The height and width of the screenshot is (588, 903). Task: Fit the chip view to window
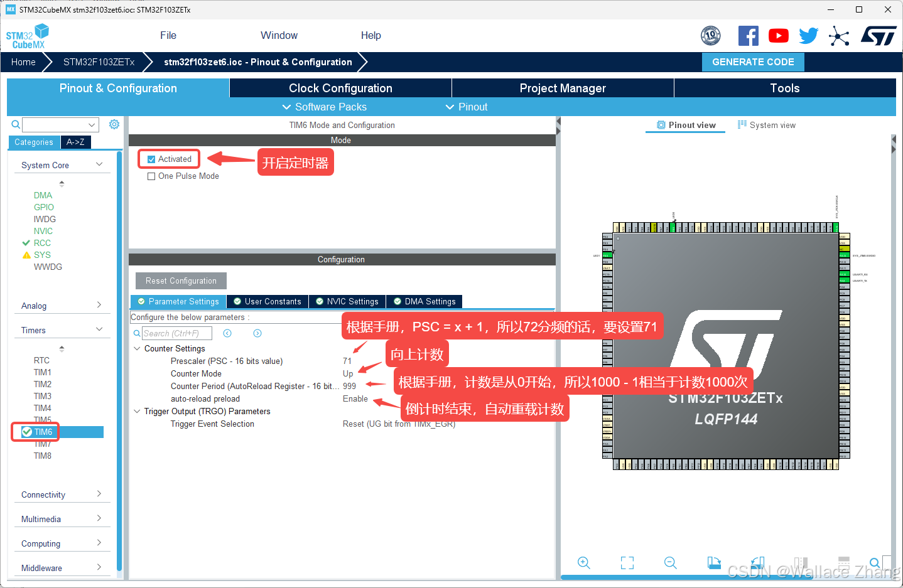pyautogui.click(x=627, y=563)
